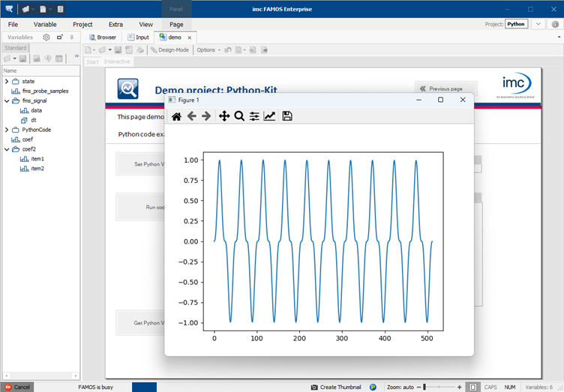
Task: Pin the Variables panel with pushpin icon
Action: [x=72, y=37]
